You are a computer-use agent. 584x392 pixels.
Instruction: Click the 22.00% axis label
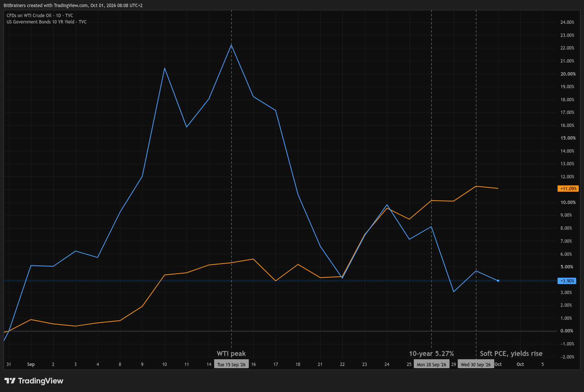click(x=567, y=48)
